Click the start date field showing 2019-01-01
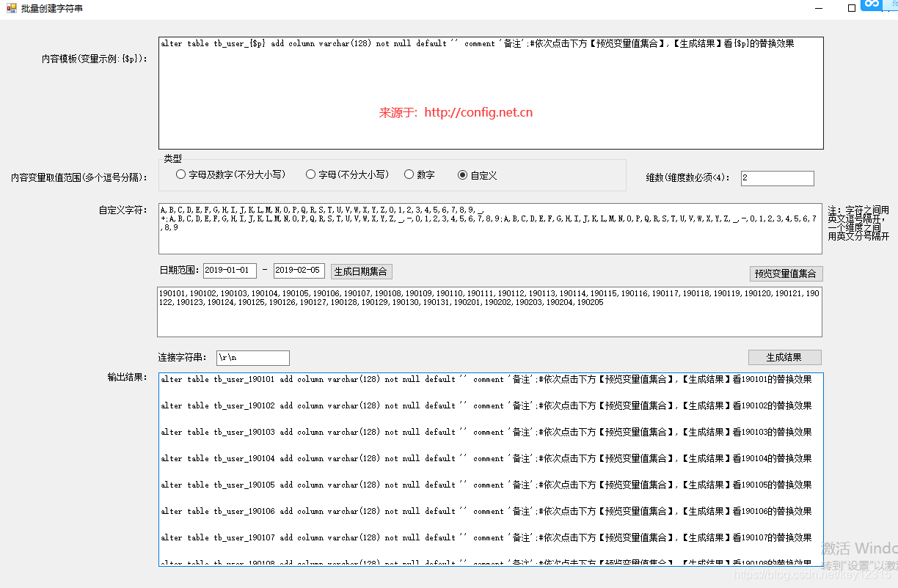898x588 pixels. [230, 271]
